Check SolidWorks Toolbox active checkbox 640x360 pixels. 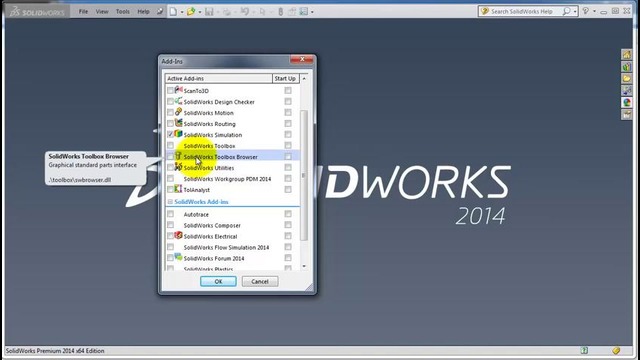click(170, 145)
